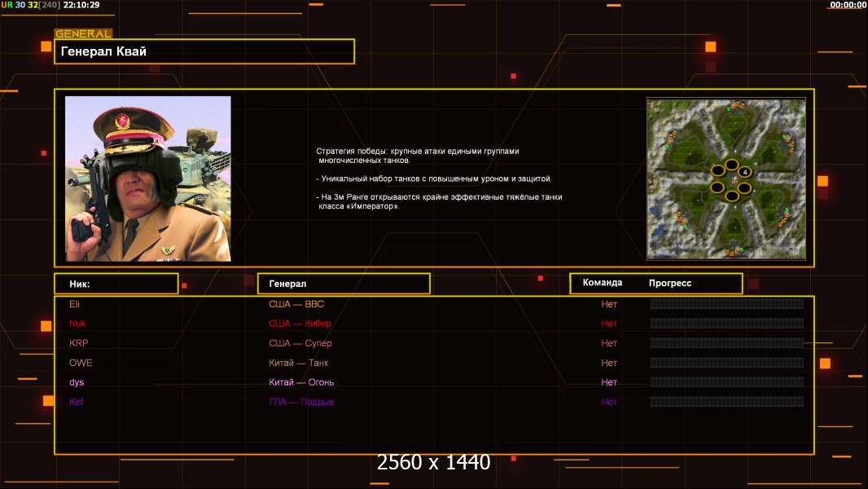This screenshot has width=868, height=489.
Task: Click Китай — Танк general entry
Action: (298, 363)
